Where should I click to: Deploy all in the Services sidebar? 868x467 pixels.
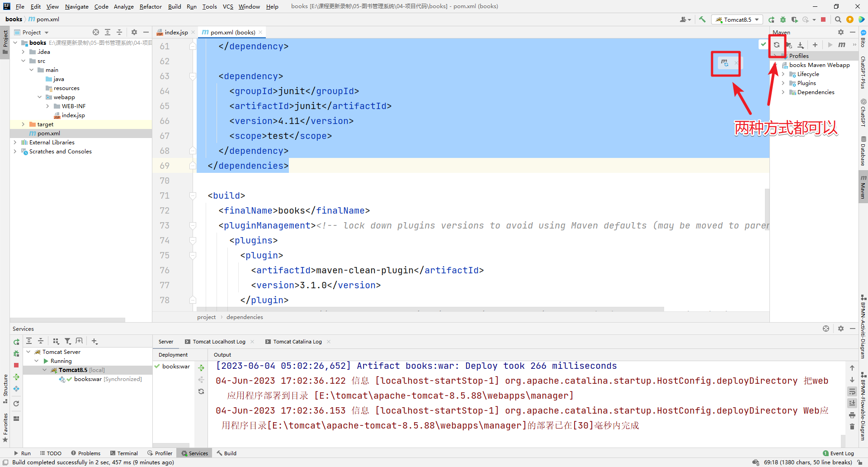tap(16, 377)
